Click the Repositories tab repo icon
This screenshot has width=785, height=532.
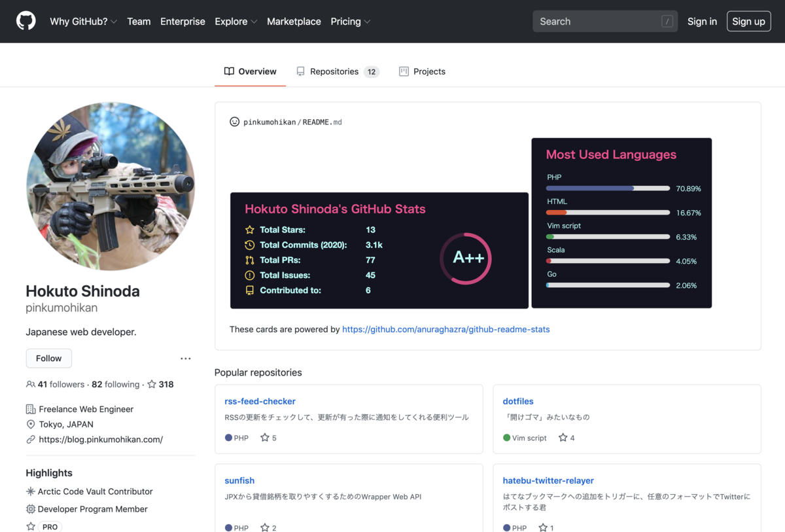click(x=300, y=71)
